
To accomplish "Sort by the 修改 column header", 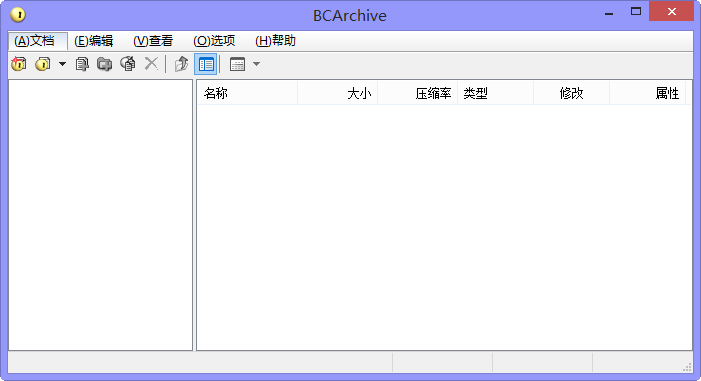I will pos(571,93).
